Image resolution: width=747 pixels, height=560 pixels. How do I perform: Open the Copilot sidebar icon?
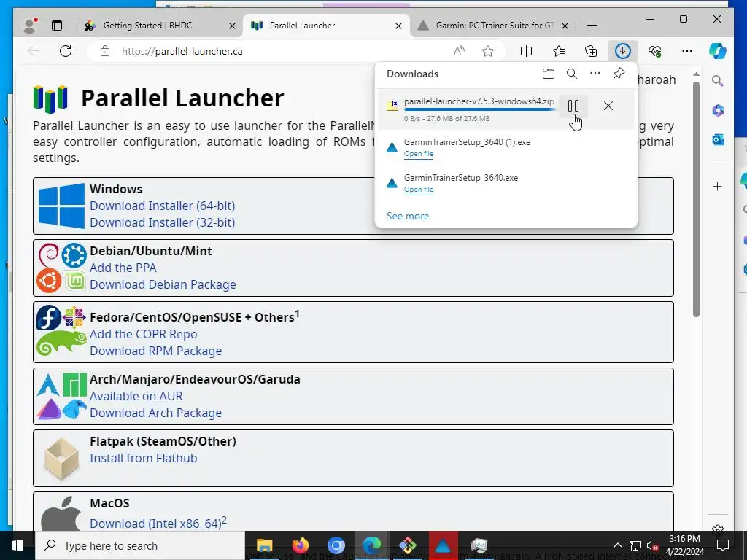(718, 51)
